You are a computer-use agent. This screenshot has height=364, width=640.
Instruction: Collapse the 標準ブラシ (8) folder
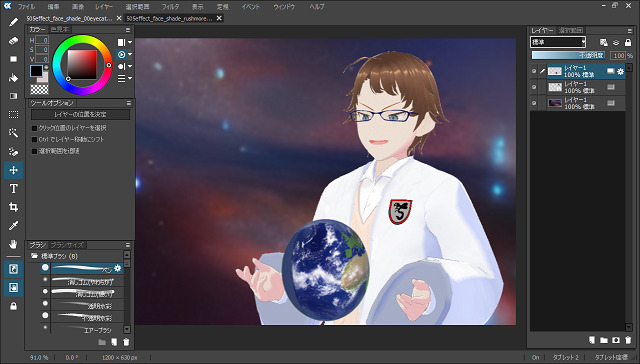(35, 256)
